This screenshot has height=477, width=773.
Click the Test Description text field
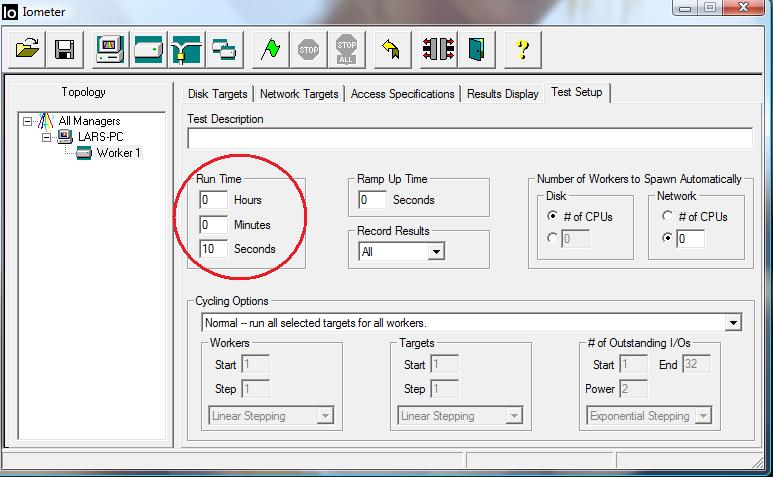click(x=470, y=138)
